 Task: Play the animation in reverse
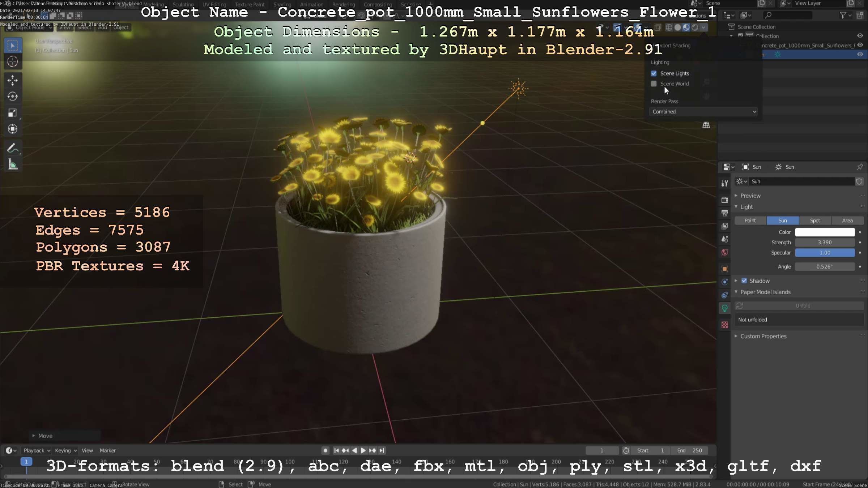click(x=354, y=450)
